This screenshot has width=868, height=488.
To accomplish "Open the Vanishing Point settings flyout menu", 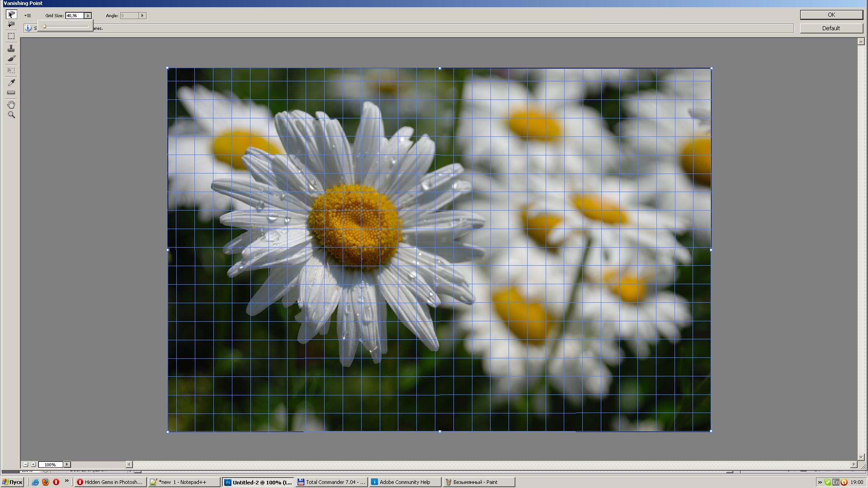I will pyautogui.click(x=28, y=15).
